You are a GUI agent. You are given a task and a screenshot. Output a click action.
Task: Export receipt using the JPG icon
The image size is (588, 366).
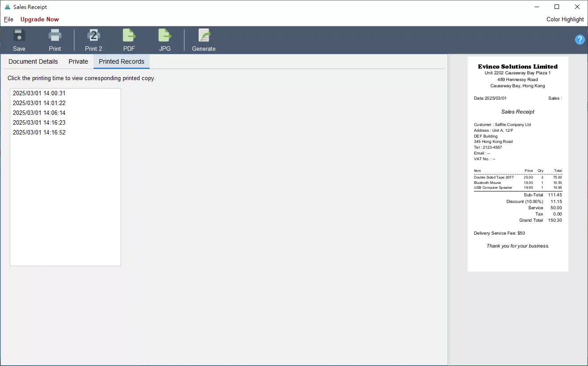[165, 35]
